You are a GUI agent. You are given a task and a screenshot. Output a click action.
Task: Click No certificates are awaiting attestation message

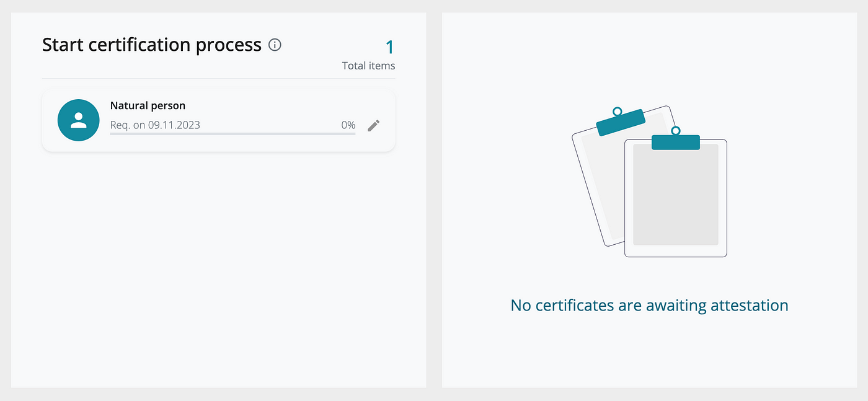(x=649, y=306)
